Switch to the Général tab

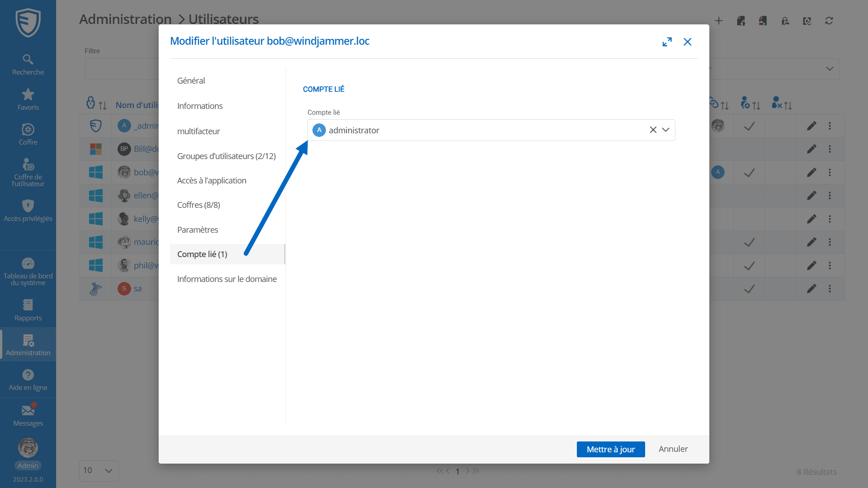coord(191,80)
